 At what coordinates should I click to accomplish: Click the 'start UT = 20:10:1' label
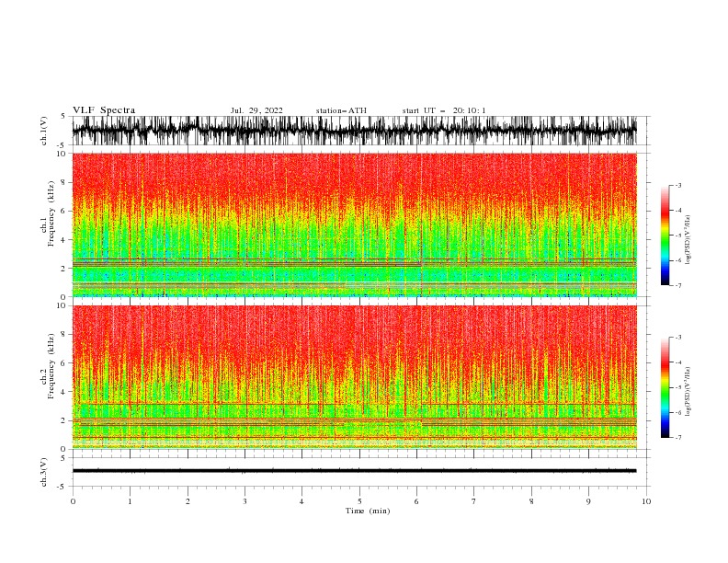click(x=444, y=110)
